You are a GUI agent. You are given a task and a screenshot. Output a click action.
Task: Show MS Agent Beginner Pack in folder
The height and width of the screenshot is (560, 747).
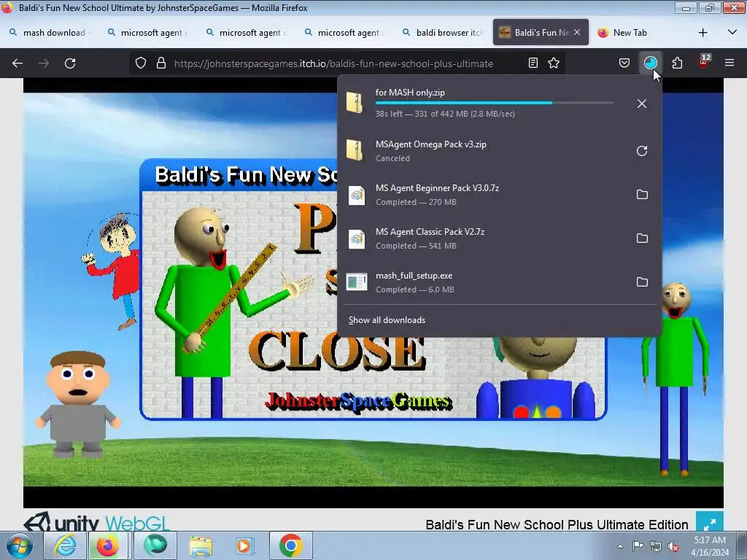pos(642,194)
